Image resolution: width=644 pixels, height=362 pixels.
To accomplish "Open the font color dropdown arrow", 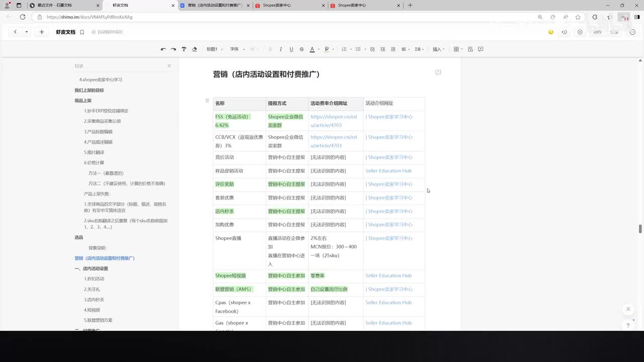I will (319, 49).
